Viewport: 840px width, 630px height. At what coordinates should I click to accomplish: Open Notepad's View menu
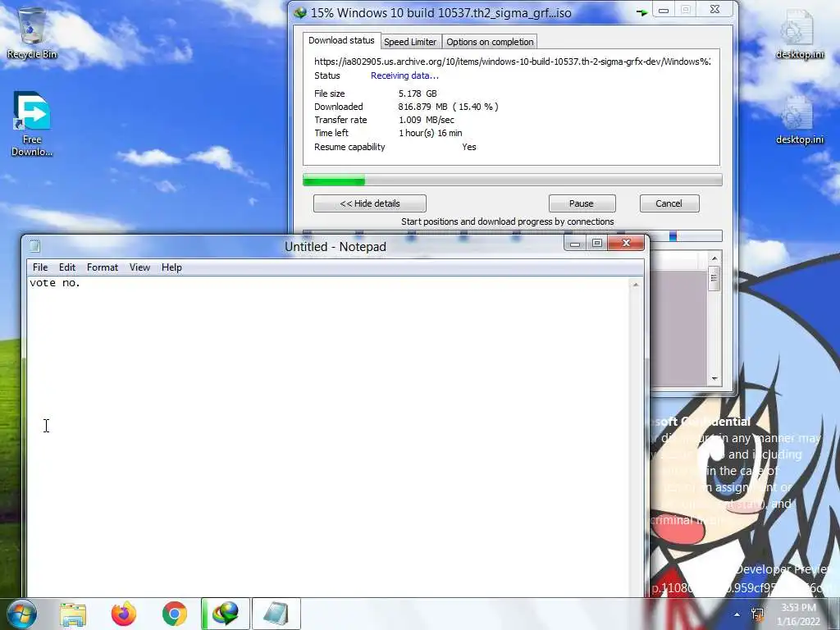click(x=139, y=267)
